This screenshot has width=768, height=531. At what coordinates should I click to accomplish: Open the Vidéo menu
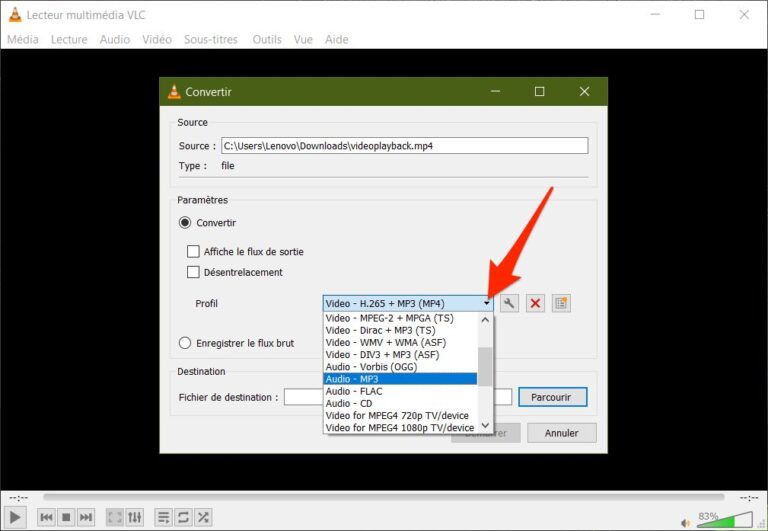pos(157,40)
